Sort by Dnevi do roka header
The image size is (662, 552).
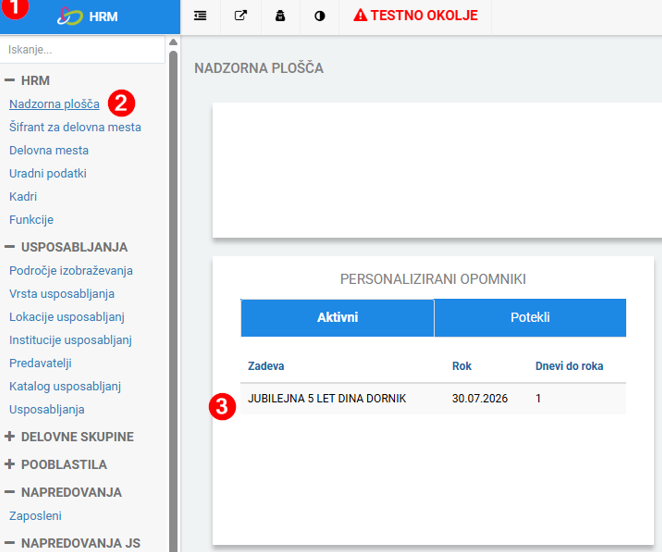[569, 366]
